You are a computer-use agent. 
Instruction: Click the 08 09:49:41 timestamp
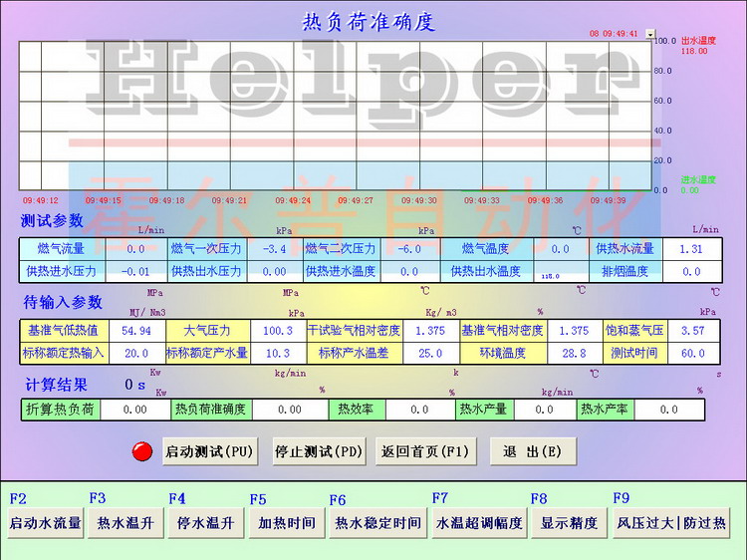point(614,33)
